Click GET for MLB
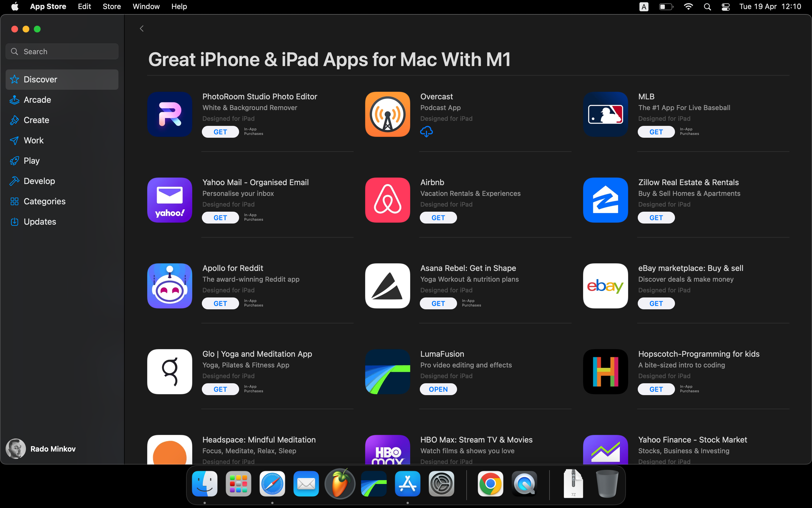 [x=656, y=132]
